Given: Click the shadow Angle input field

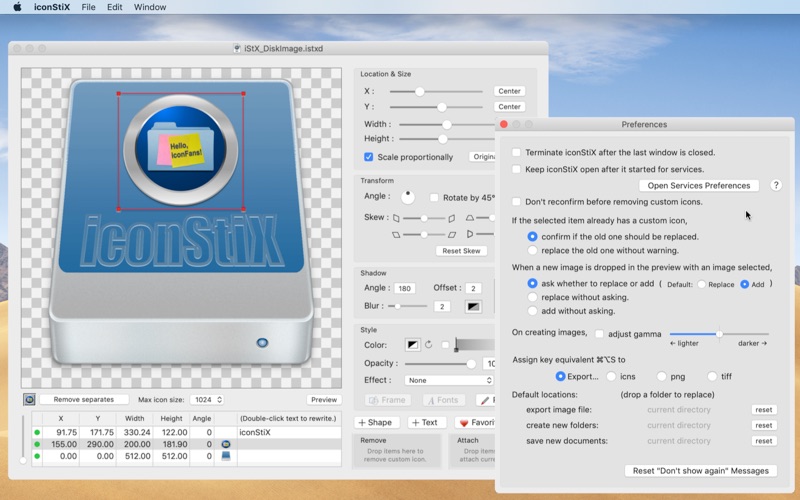Looking at the screenshot, I should point(405,288).
